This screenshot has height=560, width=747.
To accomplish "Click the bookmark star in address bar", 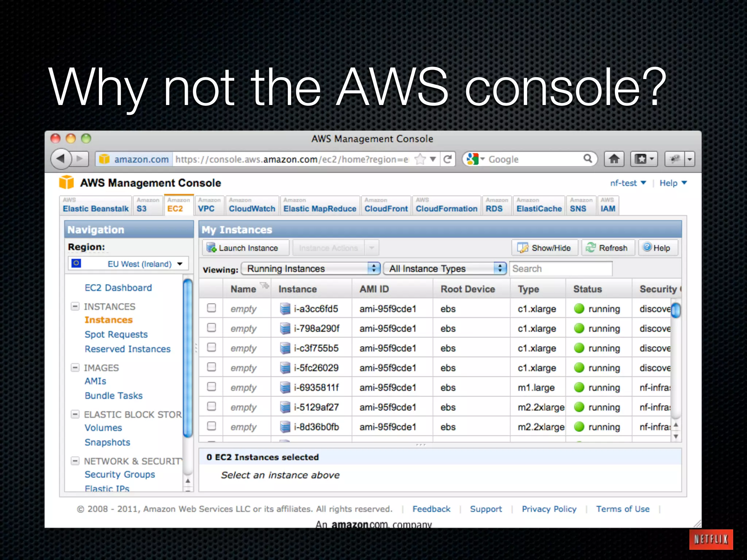I will (x=421, y=159).
